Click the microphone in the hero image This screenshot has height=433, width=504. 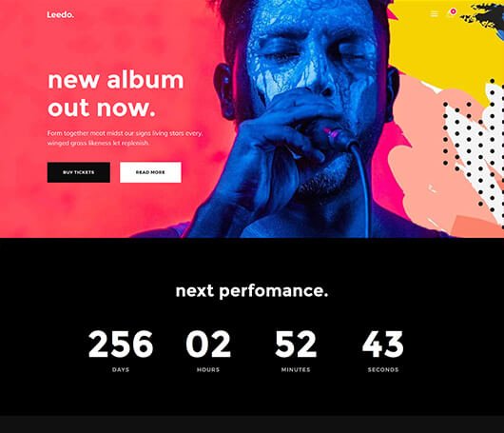335,135
